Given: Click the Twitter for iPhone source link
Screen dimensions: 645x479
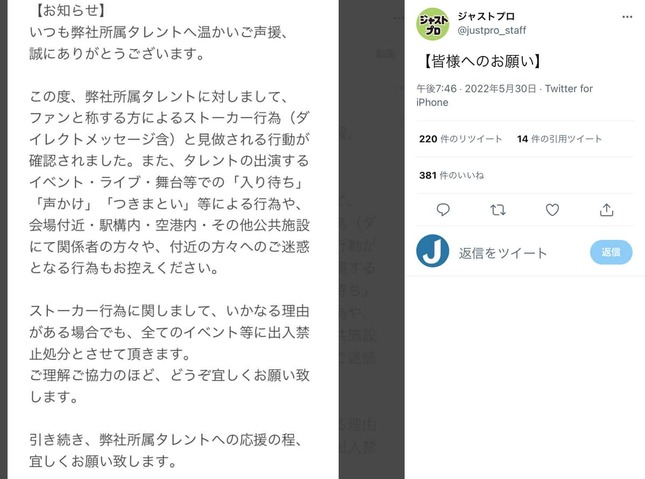Looking at the screenshot, I should pos(504,95).
